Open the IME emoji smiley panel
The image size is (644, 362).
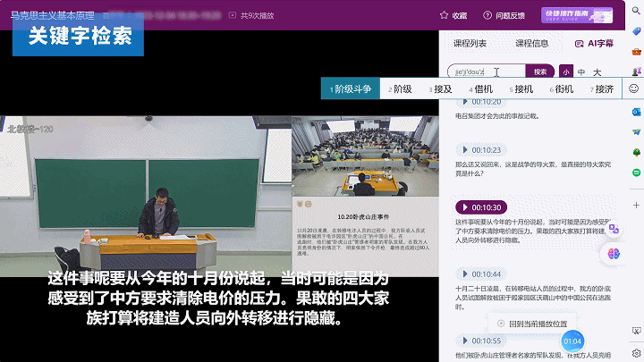click(634, 88)
